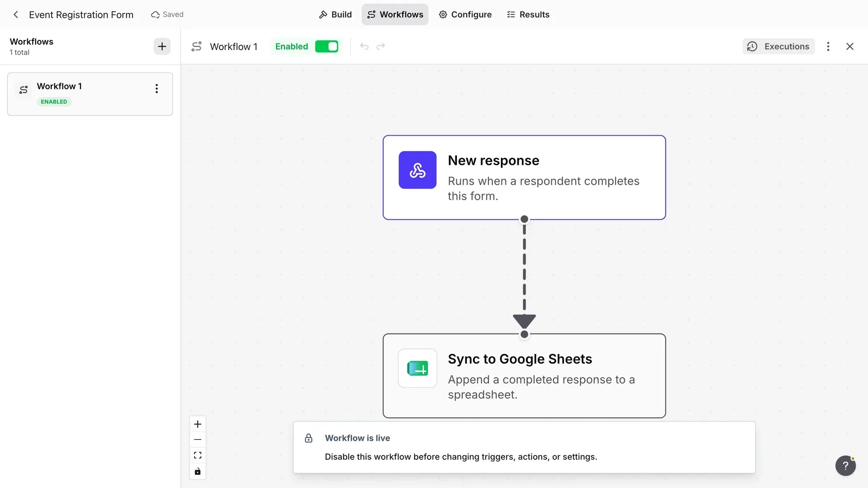Screen dimensions: 868x488
Task: Click the Event Registration Form title
Action: pos(81,15)
